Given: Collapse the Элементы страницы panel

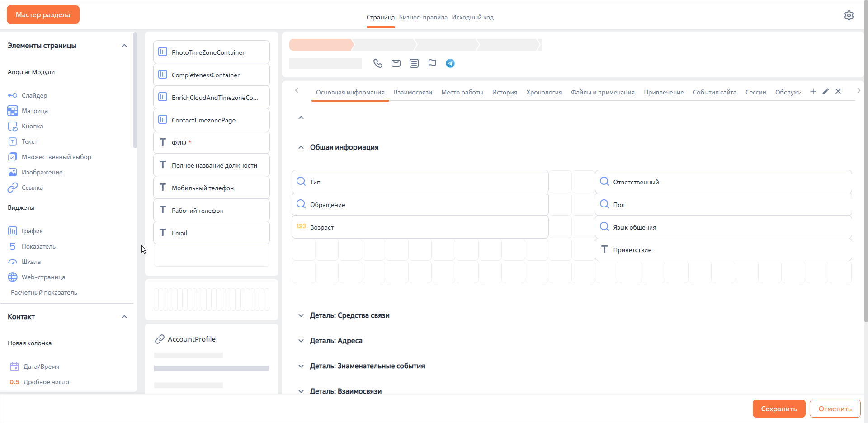Looking at the screenshot, I should [x=124, y=46].
